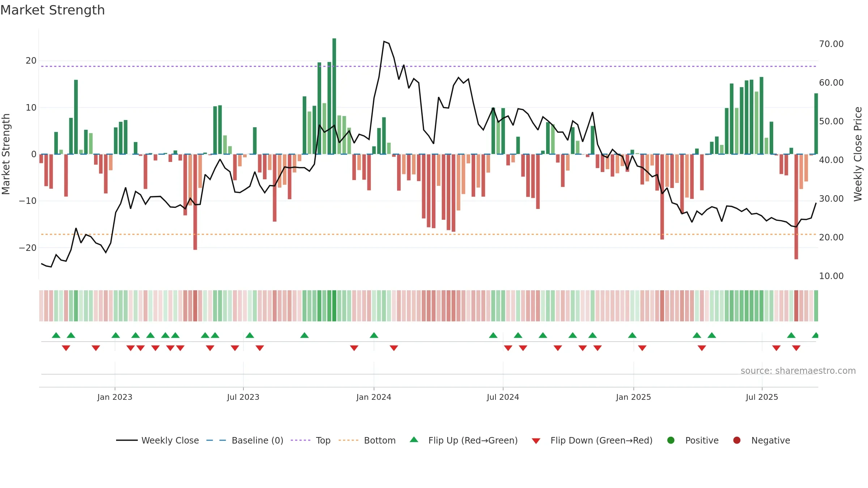Click the vertical Market Strength axis title
Image resolution: width=868 pixels, height=488 pixels.
point(6,154)
